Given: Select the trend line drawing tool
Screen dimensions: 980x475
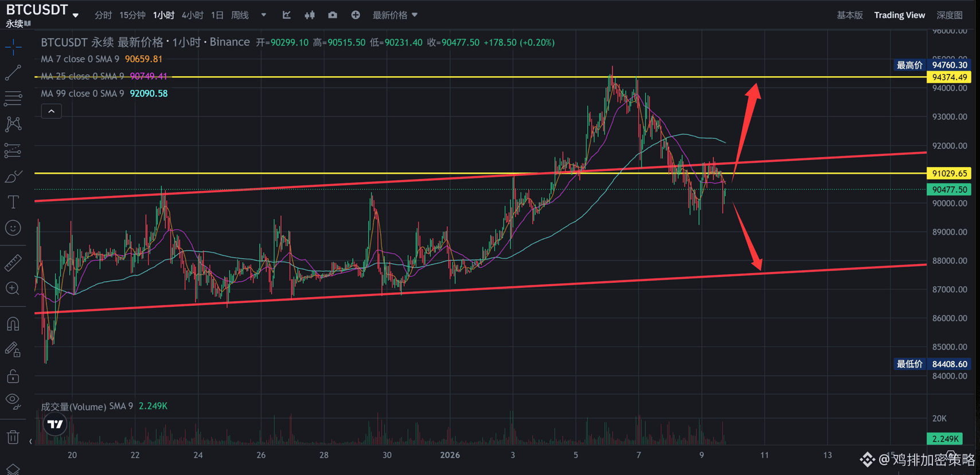Looking at the screenshot, I should click(x=13, y=73).
